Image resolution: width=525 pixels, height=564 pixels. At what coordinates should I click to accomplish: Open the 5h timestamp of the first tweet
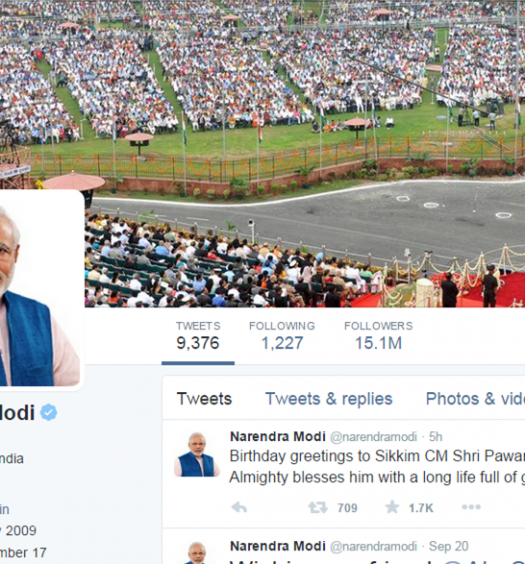(435, 437)
